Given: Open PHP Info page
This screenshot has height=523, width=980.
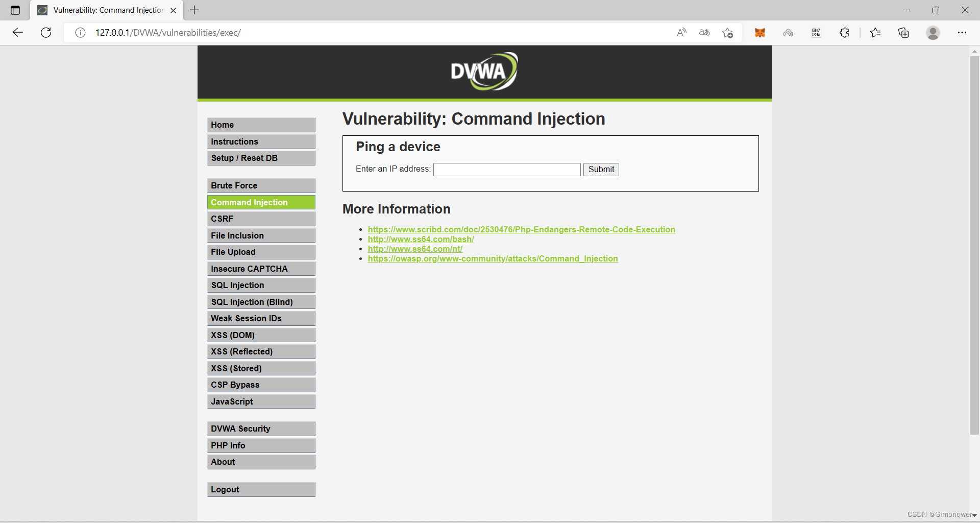Looking at the screenshot, I should 261,445.
